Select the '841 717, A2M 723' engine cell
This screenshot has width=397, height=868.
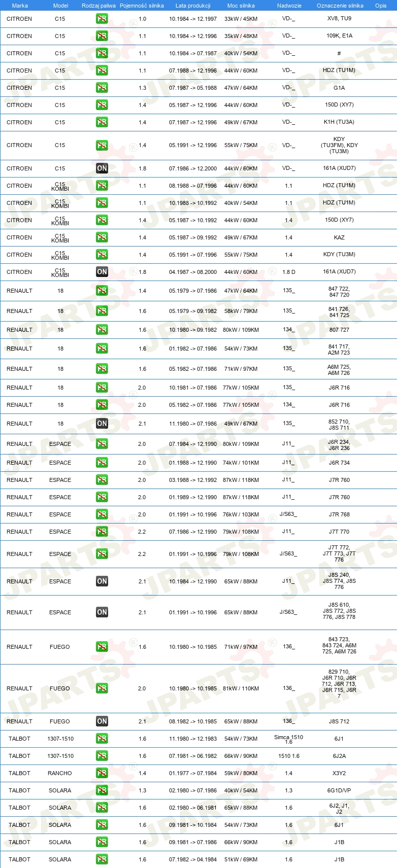(339, 350)
